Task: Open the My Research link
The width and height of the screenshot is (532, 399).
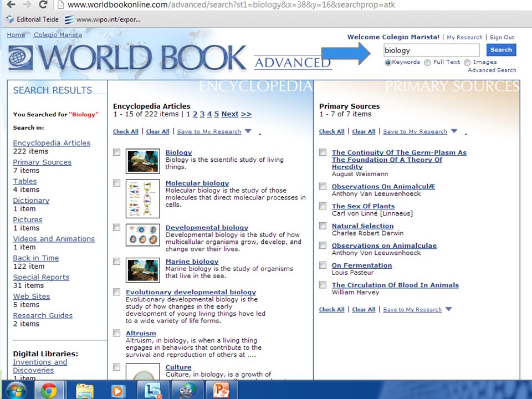Action: click(x=464, y=37)
